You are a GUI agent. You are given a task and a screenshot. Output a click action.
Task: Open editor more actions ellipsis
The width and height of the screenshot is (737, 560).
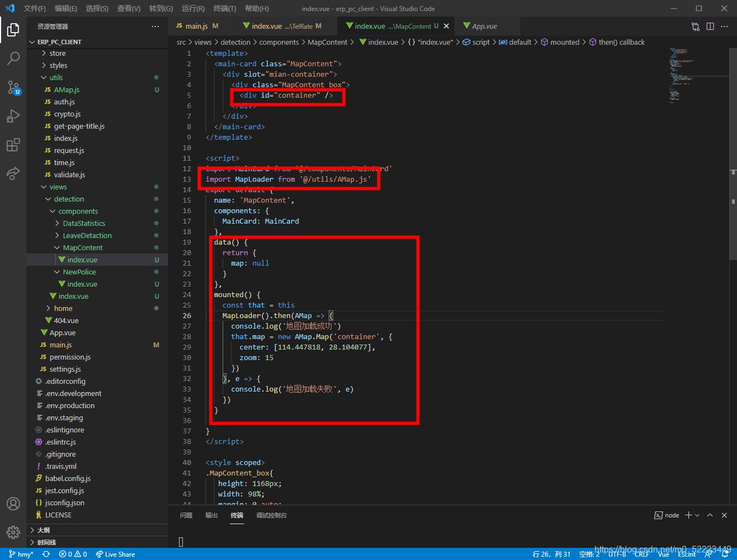coord(724,27)
